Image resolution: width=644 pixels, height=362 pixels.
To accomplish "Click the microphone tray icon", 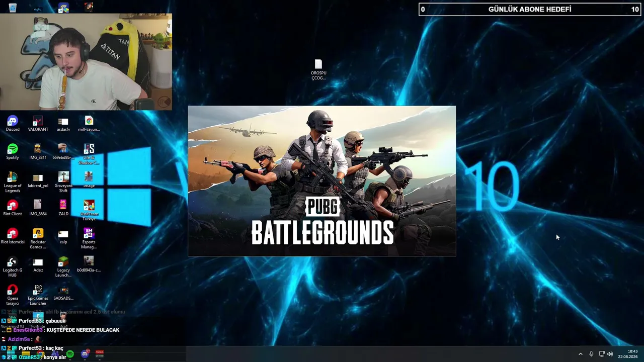I will [x=591, y=354].
